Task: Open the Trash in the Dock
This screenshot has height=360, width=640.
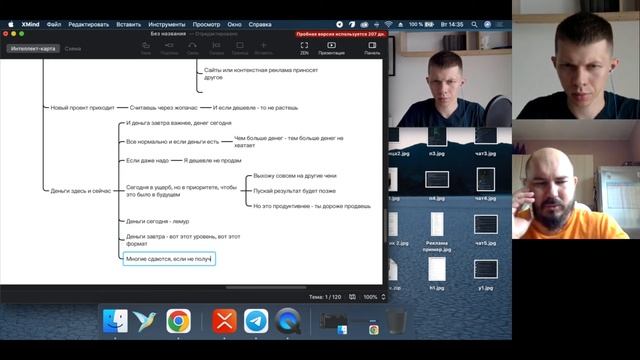Action: (397, 322)
